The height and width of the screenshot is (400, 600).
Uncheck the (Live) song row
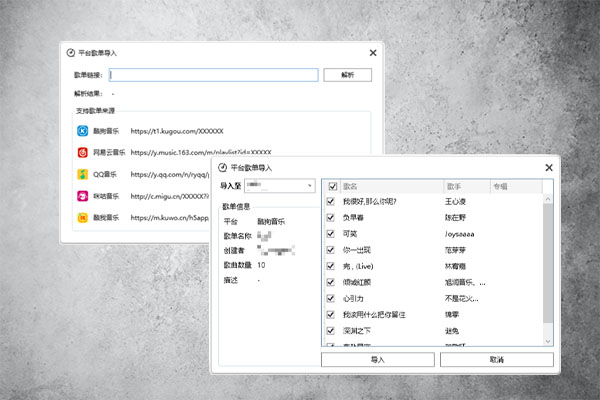point(331,266)
